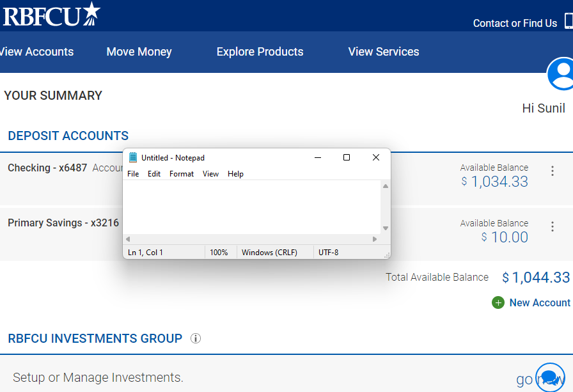Click the Total Available Balance label
573x392 pixels.
tap(437, 278)
